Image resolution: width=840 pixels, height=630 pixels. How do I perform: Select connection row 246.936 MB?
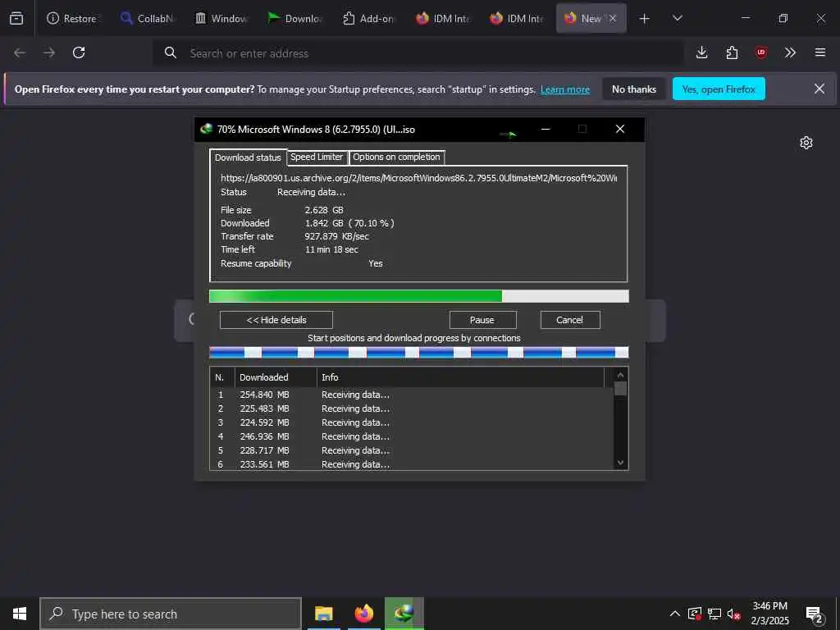(x=412, y=436)
